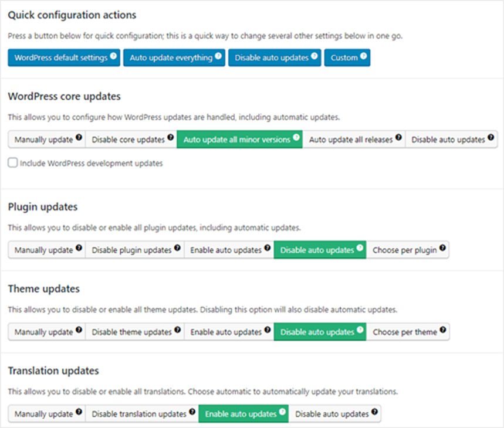Select Disable plugin updates option
The height and width of the screenshot is (428, 504).
pos(135,250)
